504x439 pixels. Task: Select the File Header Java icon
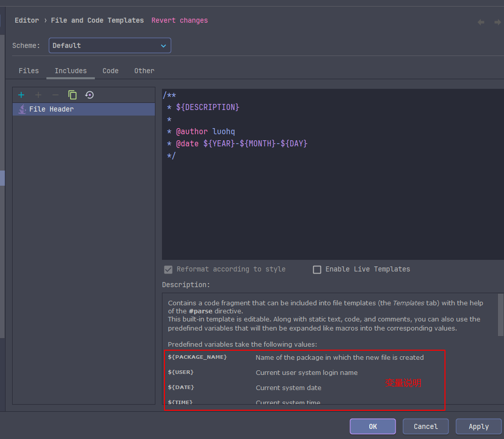coord(22,109)
